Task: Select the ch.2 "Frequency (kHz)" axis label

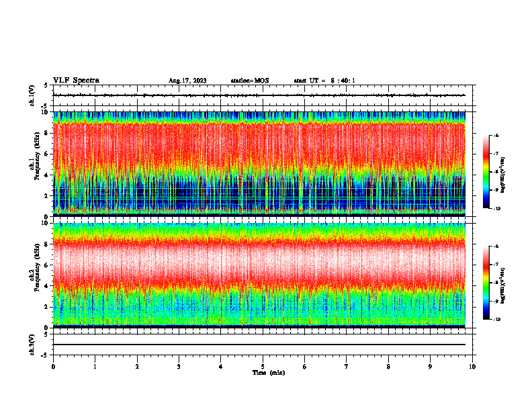Action: 37,267
